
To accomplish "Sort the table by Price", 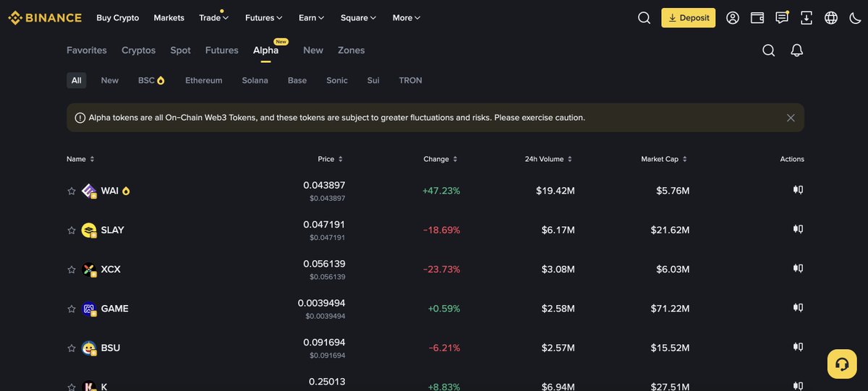I will click(x=331, y=159).
